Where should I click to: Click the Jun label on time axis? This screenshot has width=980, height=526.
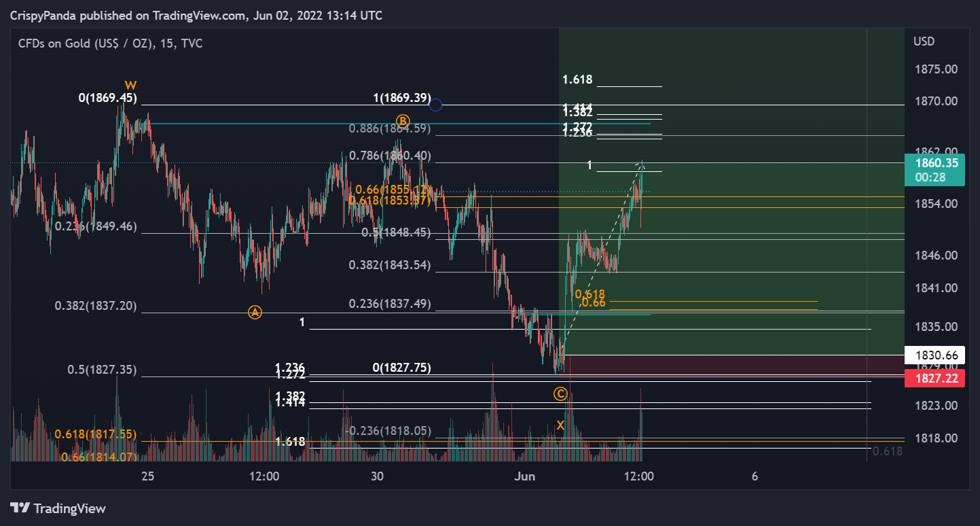pos(526,476)
